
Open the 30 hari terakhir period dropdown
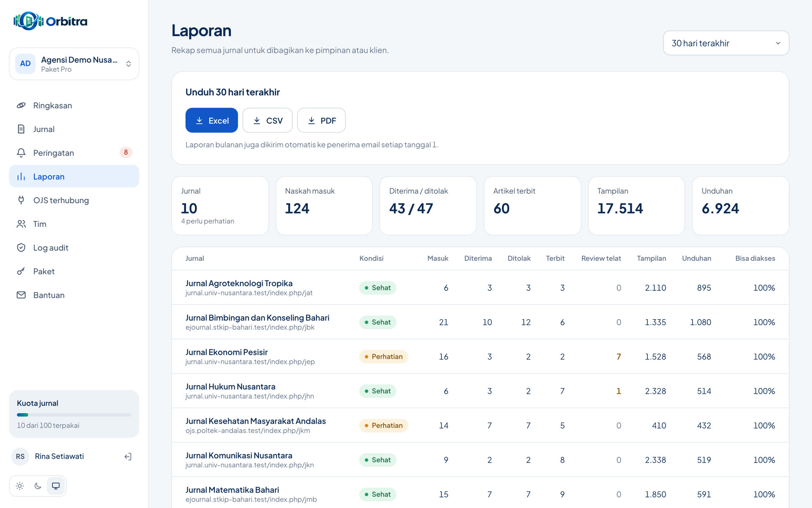726,43
